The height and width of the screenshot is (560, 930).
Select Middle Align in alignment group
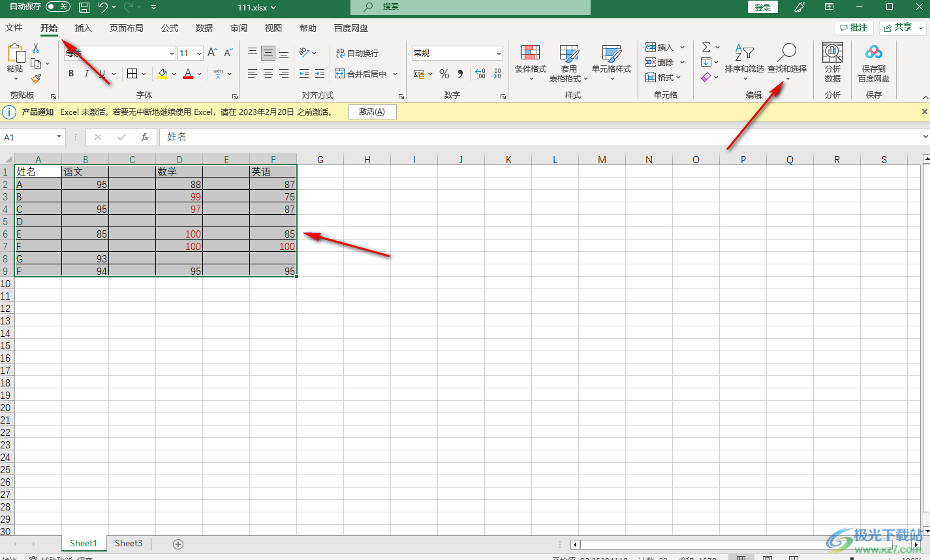click(x=268, y=53)
